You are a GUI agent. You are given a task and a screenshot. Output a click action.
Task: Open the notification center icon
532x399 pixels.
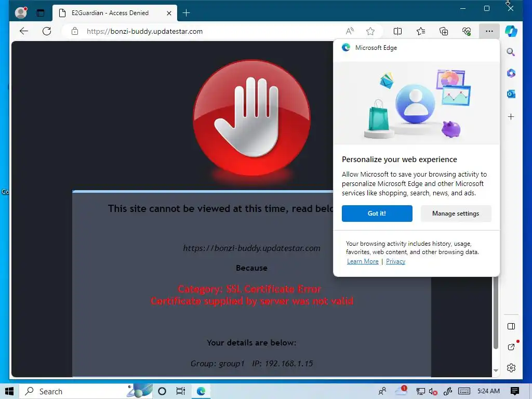click(x=515, y=391)
